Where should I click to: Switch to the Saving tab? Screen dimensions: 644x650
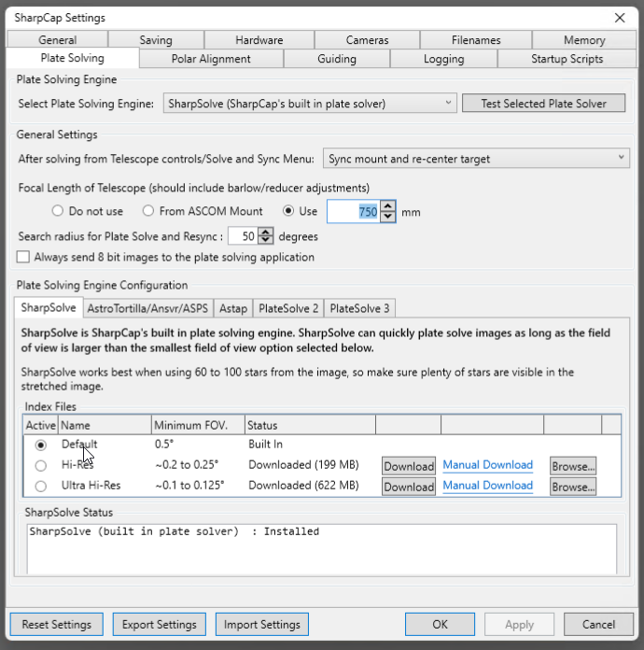tap(156, 40)
